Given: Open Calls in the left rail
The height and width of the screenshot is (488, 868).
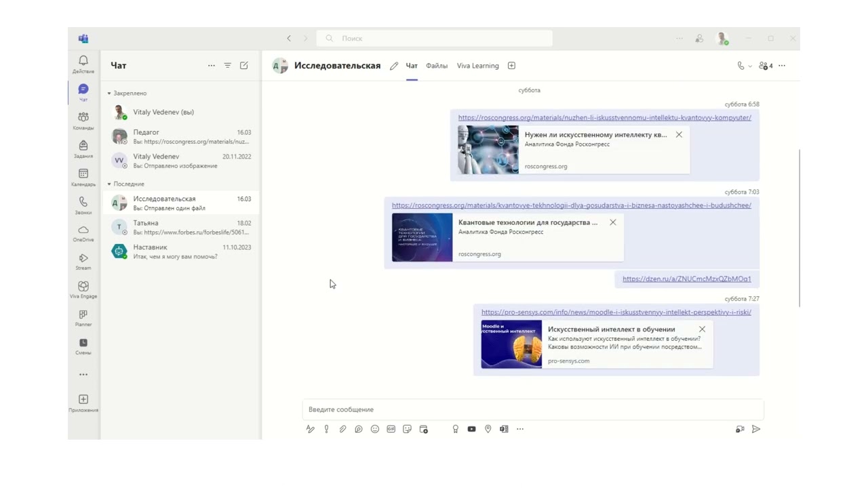Looking at the screenshot, I should coord(83,205).
